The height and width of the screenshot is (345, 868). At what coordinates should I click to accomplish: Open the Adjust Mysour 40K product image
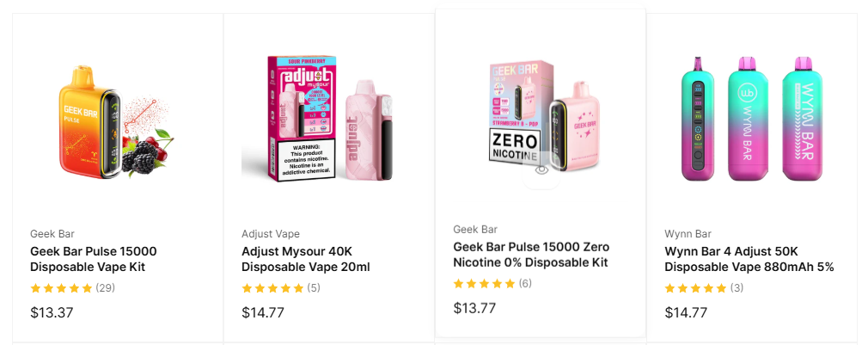[329, 118]
